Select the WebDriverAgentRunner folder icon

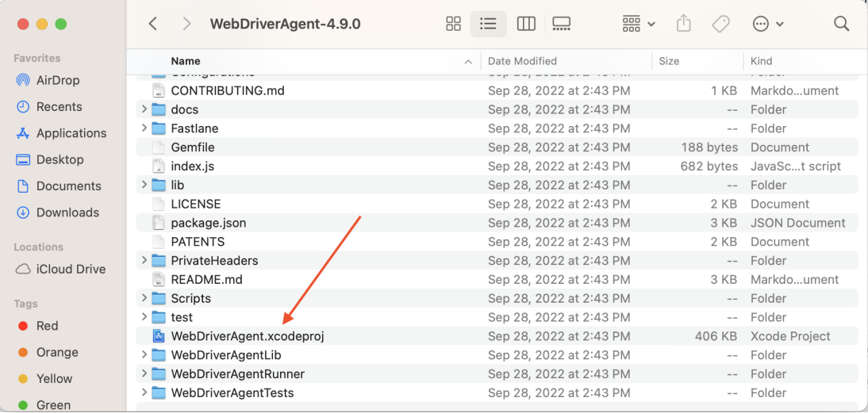(159, 373)
